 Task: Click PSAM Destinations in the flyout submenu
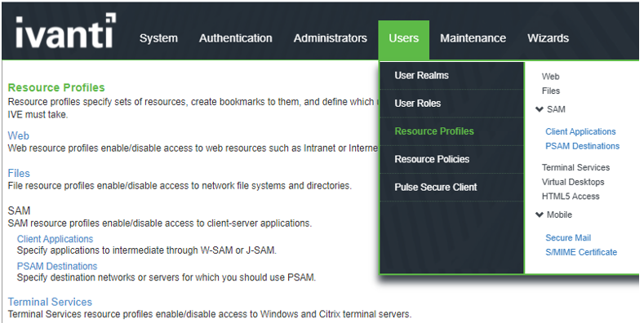[x=583, y=146]
